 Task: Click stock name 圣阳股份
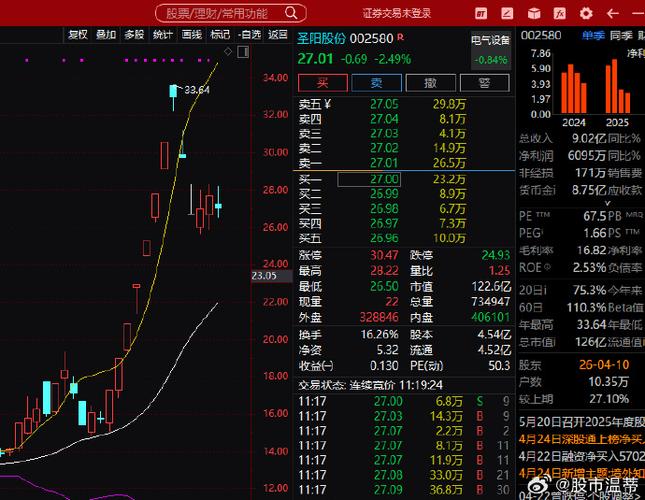coord(321,38)
